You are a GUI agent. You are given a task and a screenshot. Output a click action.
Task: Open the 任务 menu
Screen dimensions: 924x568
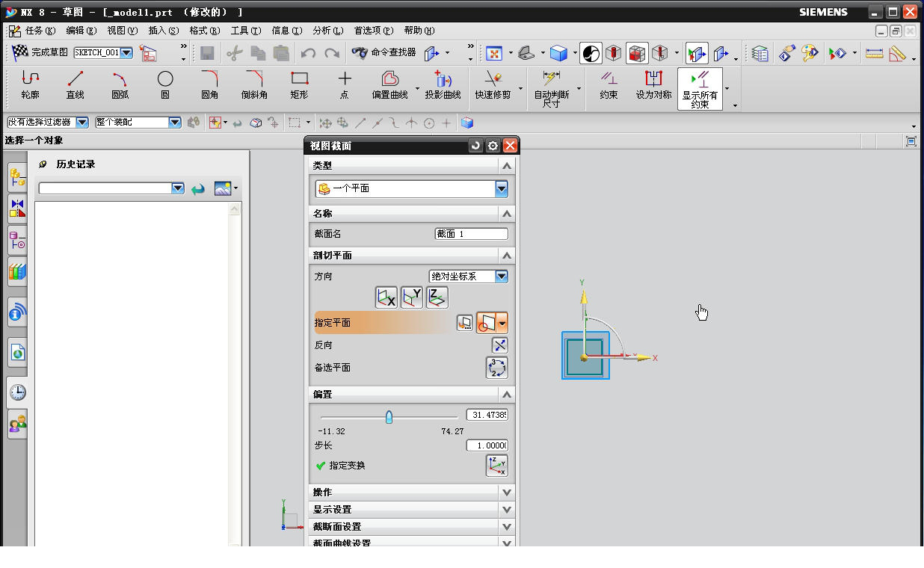point(40,31)
